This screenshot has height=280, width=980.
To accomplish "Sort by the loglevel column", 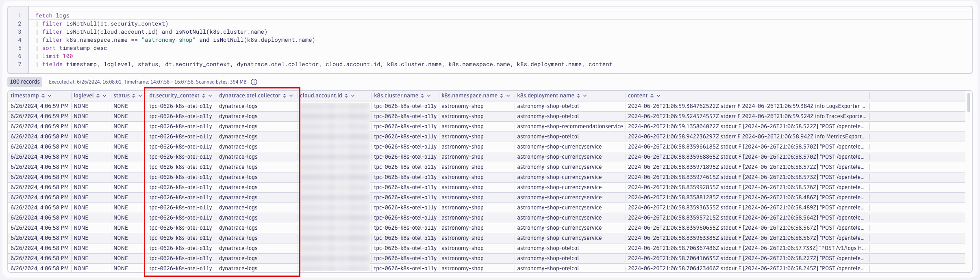I will click(x=98, y=96).
